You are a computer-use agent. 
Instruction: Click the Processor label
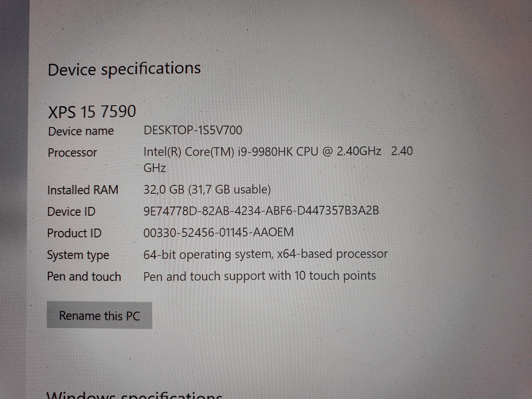click(72, 153)
